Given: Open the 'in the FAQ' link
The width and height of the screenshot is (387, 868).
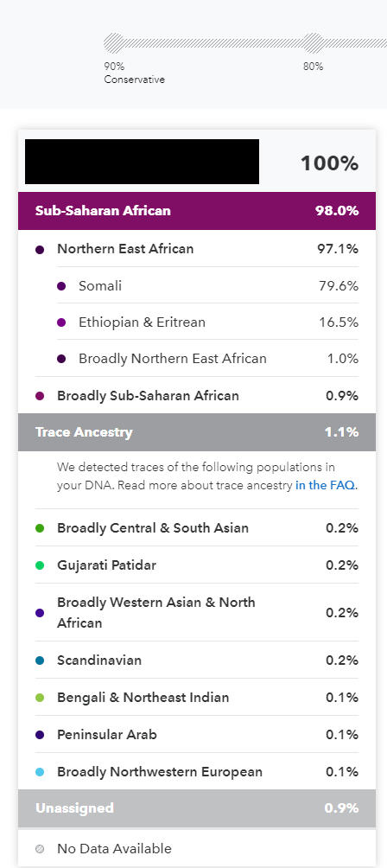Looking at the screenshot, I should click(325, 486).
